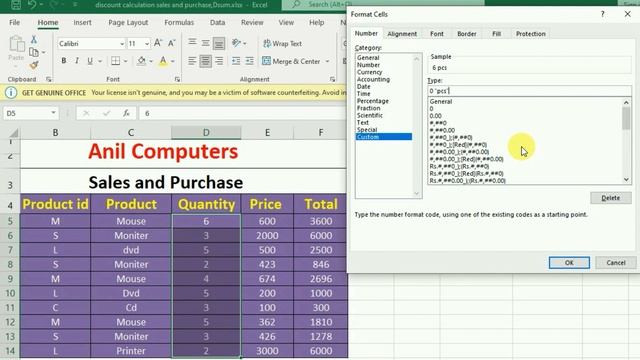Click the Delete button for custom format
Viewport: 640px width, 360px height.
pos(611,198)
